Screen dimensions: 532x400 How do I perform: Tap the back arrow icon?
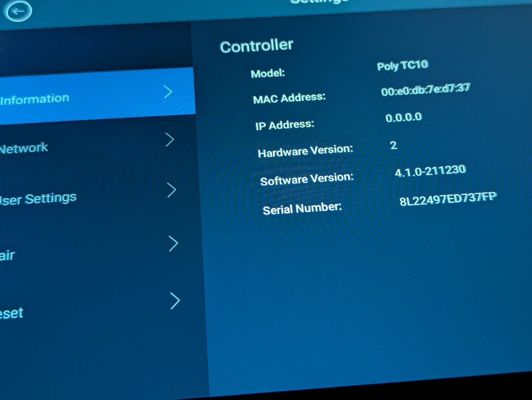click(x=17, y=11)
